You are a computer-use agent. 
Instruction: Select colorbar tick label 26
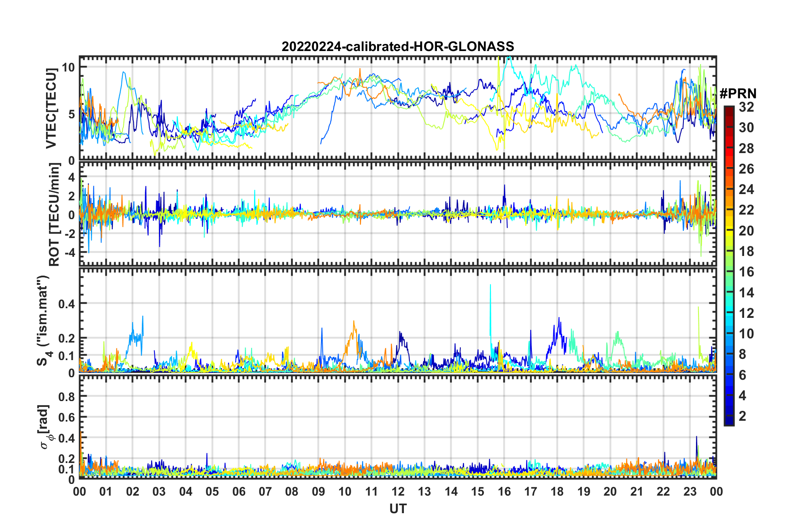[x=746, y=169]
